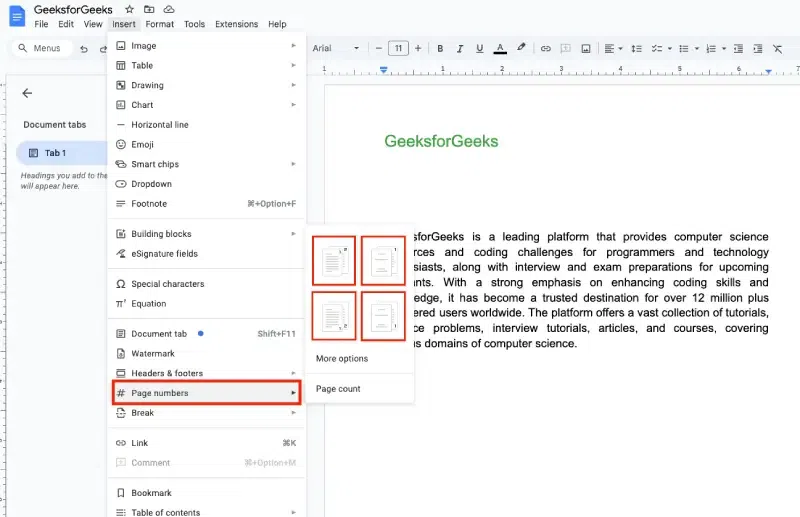Open the Arial font dropdown
This screenshot has width=800, height=517.
336,48
